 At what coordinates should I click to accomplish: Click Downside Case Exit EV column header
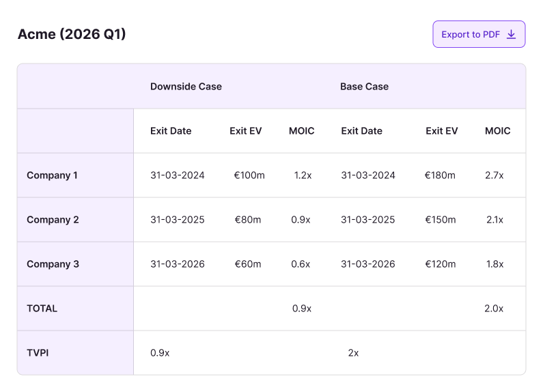click(x=245, y=131)
